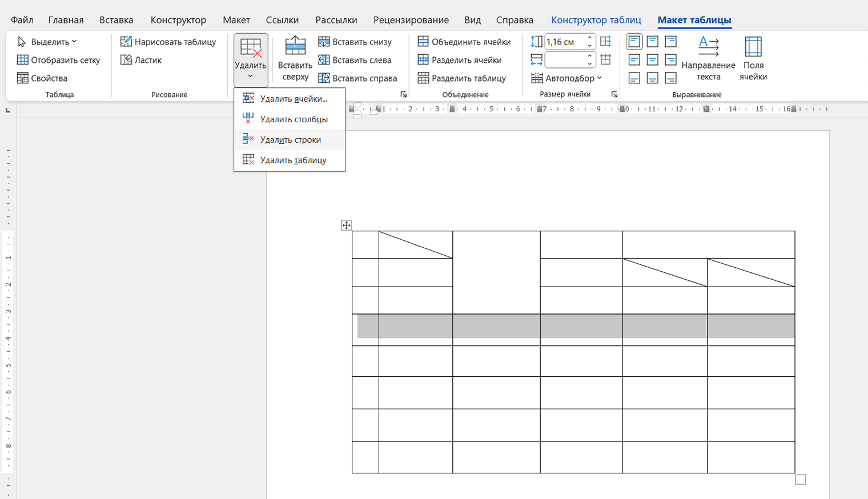This screenshot has width=868, height=499.
Task: Click Вставить сверху (Insert above) icon
Action: 295,46
